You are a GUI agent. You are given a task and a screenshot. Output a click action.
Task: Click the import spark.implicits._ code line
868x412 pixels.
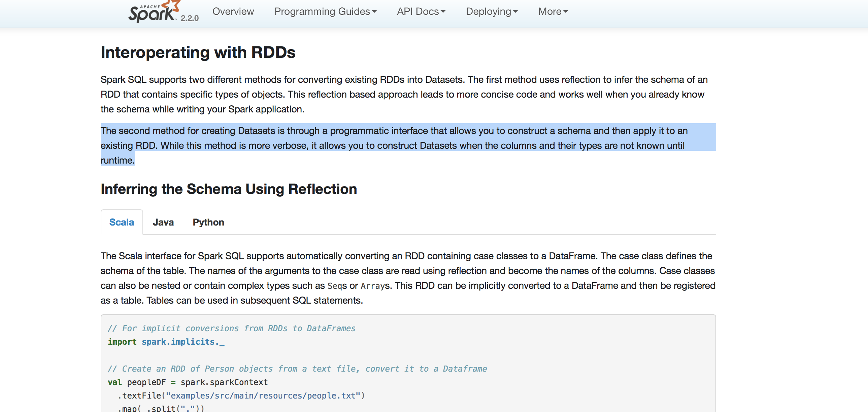coord(166,342)
